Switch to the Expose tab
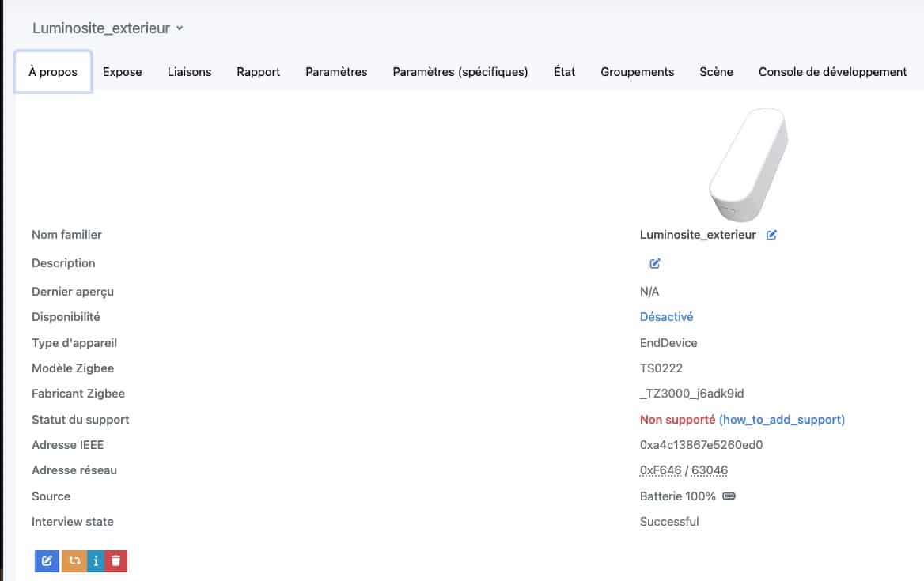This screenshot has height=581, width=924. pyautogui.click(x=123, y=72)
